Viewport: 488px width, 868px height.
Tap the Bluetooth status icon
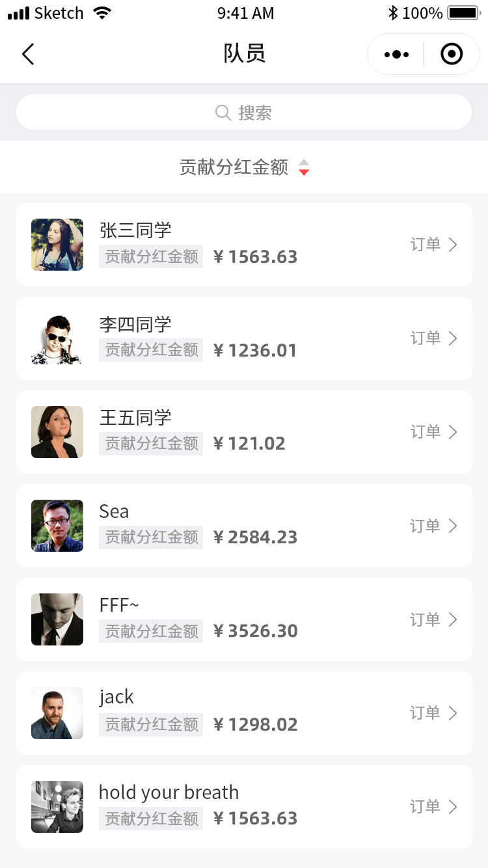(392, 13)
